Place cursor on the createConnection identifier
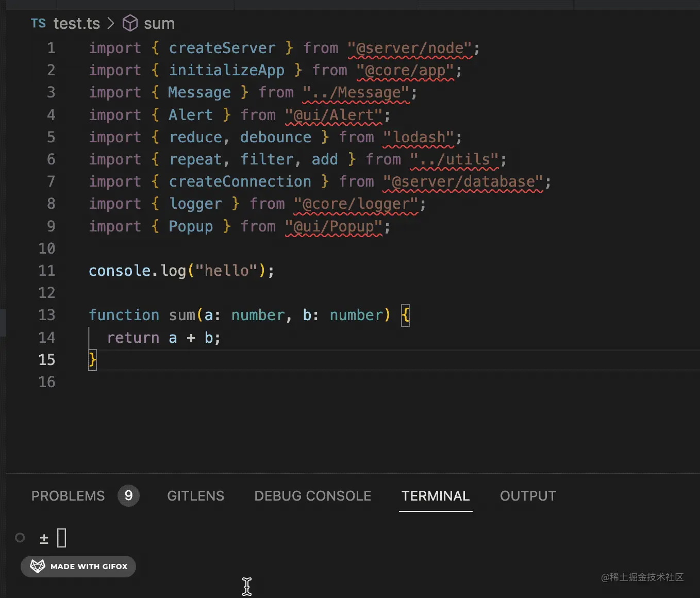Screen dimensions: 700x598 [240, 181]
